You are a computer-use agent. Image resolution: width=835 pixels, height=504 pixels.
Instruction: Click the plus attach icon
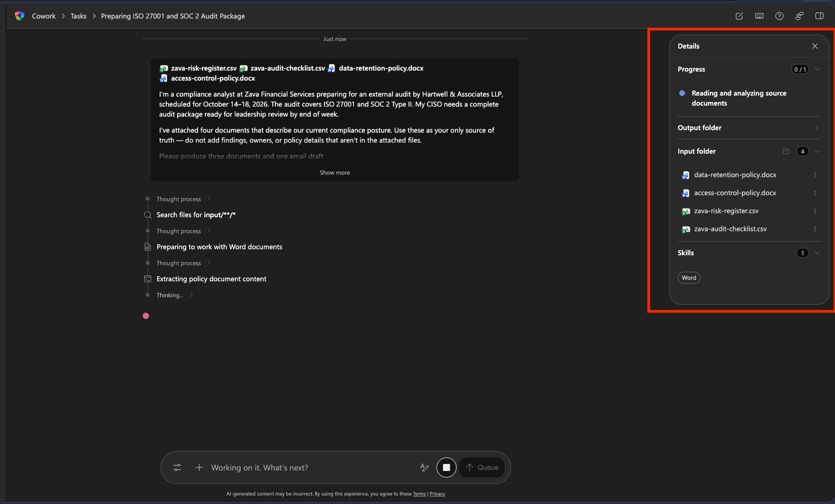tap(199, 467)
